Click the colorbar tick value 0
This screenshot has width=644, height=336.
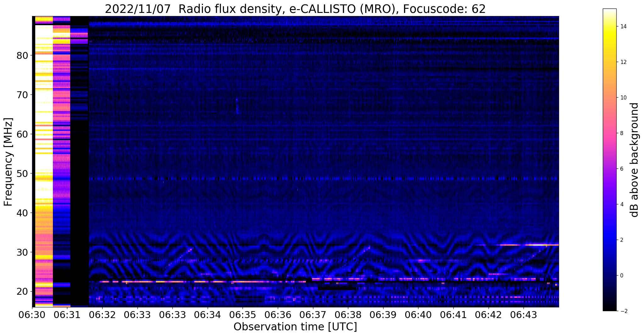tap(622, 276)
